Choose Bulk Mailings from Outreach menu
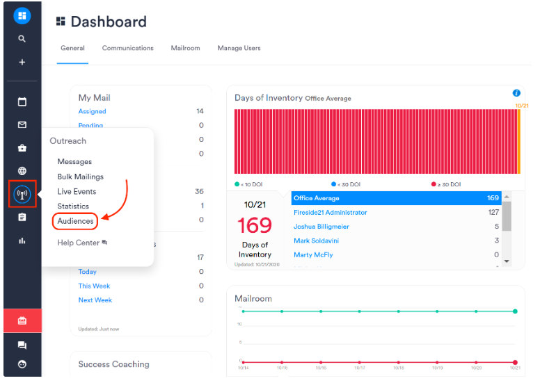Screen dimensions: 540x392 click(x=80, y=177)
